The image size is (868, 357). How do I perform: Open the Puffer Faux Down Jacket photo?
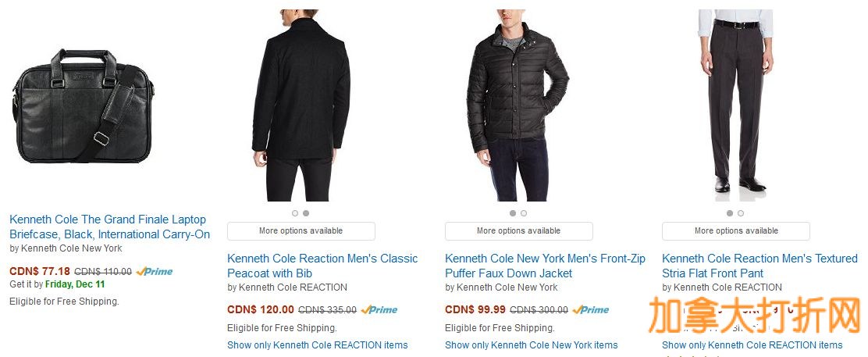[x=518, y=105]
